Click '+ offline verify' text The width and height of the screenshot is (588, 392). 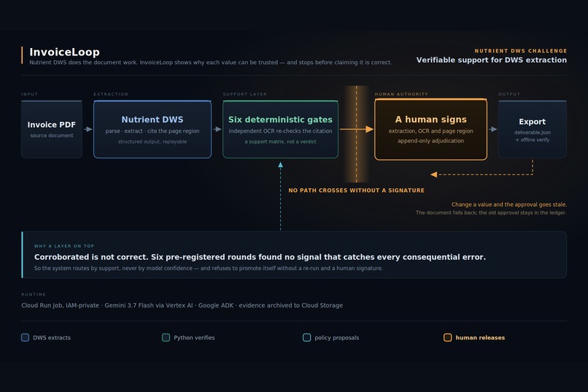[533, 139]
